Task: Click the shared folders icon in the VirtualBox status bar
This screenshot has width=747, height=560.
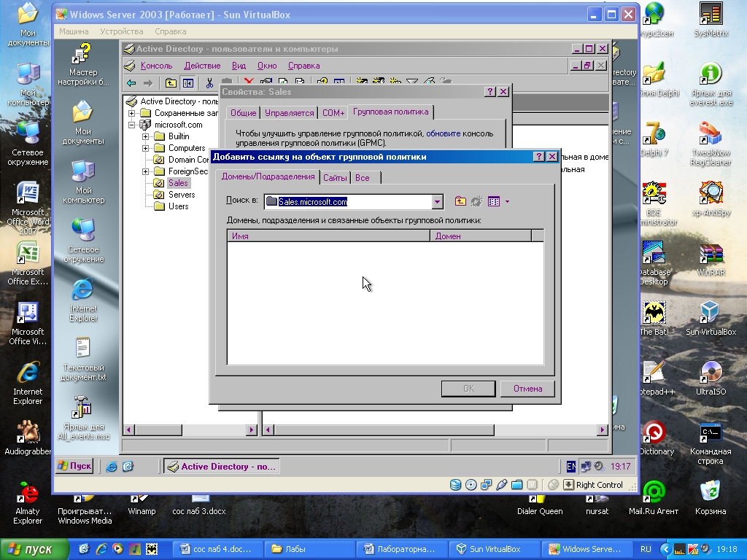Action: click(x=517, y=485)
